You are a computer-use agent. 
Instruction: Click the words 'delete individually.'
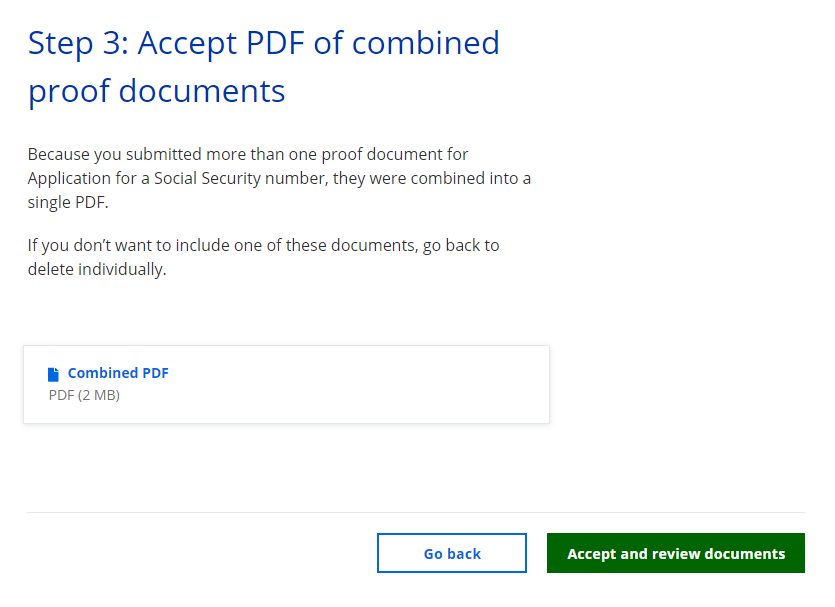[96, 269]
